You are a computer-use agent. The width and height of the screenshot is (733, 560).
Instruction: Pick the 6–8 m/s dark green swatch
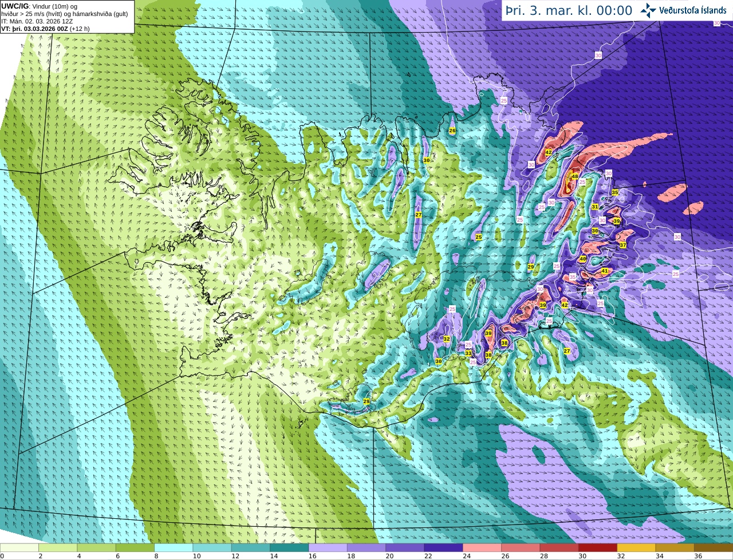pyautogui.click(x=135, y=548)
